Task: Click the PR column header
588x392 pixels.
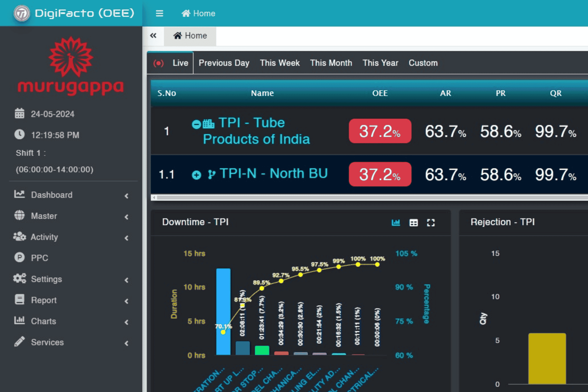Action: pyautogui.click(x=501, y=93)
